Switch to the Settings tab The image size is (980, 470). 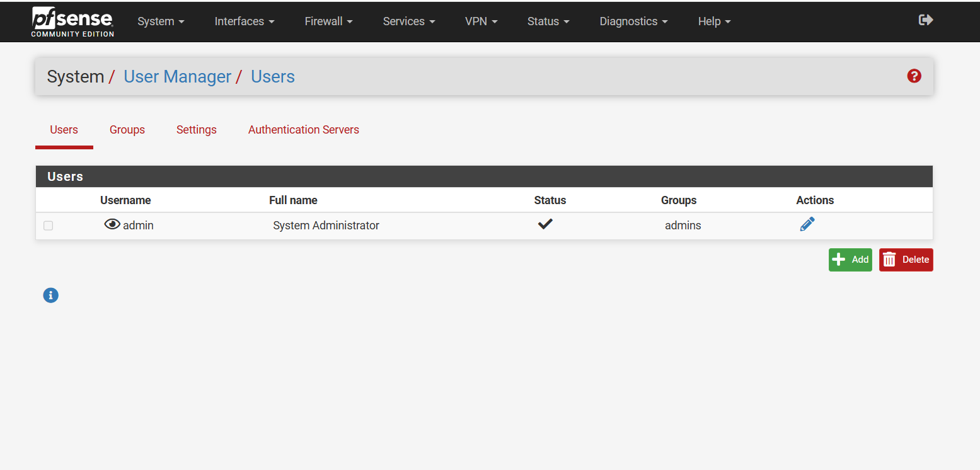click(197, 130)
